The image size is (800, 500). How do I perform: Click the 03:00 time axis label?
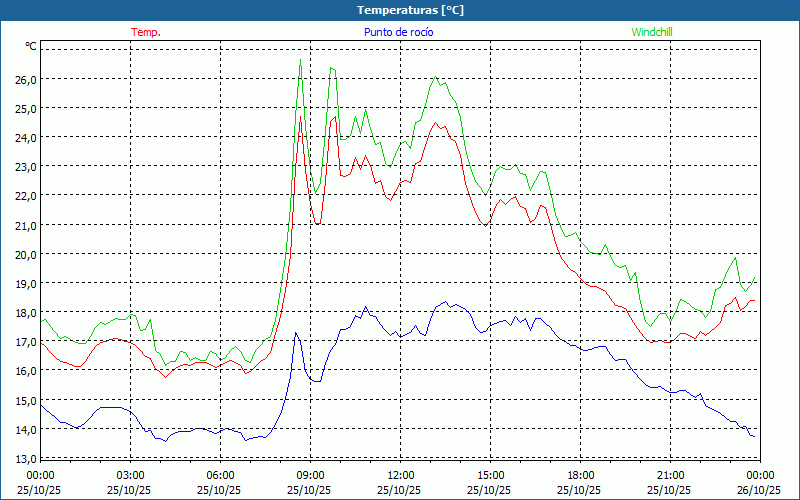click(x=130, y=475)
